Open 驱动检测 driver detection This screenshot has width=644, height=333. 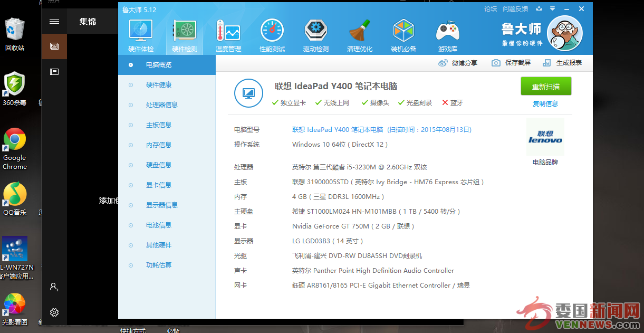coord(316,36)
